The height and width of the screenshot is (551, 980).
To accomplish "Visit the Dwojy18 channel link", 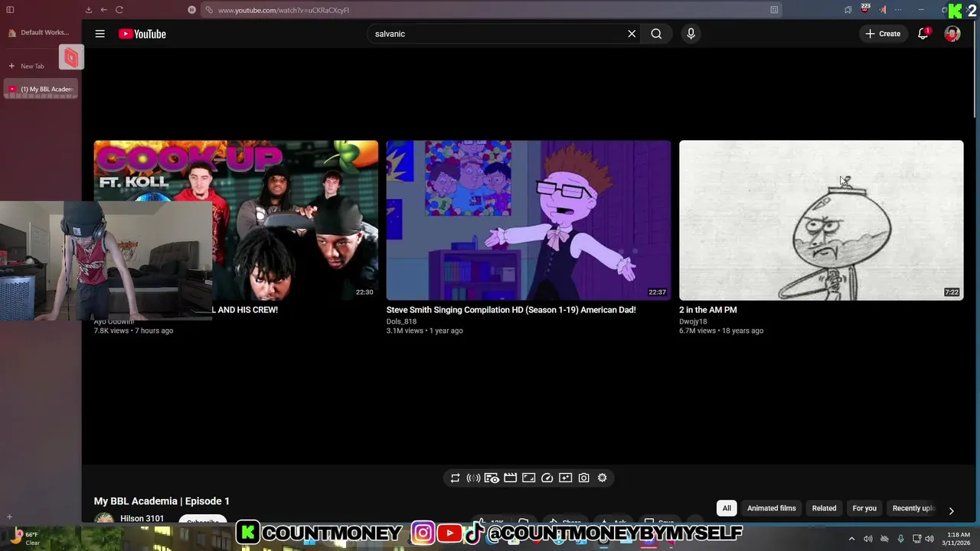I will point(693,321).
